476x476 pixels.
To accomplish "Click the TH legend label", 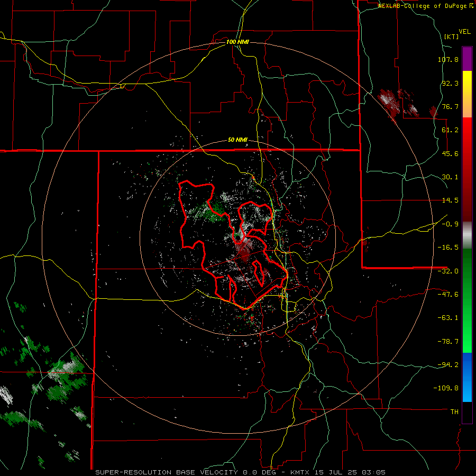I will pos(454,411).
